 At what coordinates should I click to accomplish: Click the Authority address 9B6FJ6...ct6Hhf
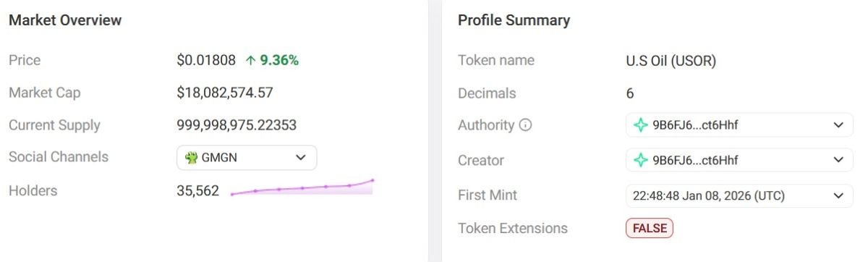pyautogui.click(x=695, y=125)
